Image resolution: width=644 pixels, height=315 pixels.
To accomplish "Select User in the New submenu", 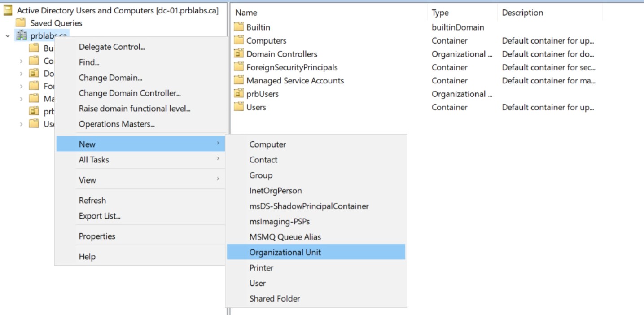I will pyautogui.click(x=258, y=283).
